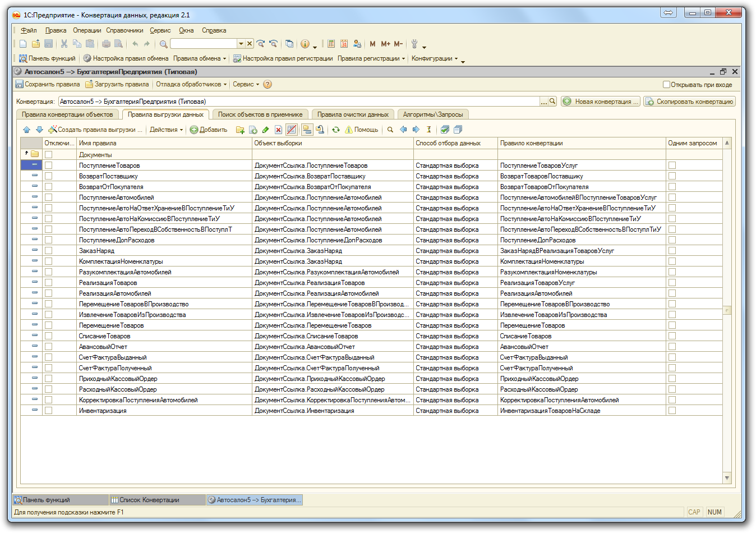The image size is (756, 533).
Task: Click the question mark help icon
Action: [x=268, y=84]
